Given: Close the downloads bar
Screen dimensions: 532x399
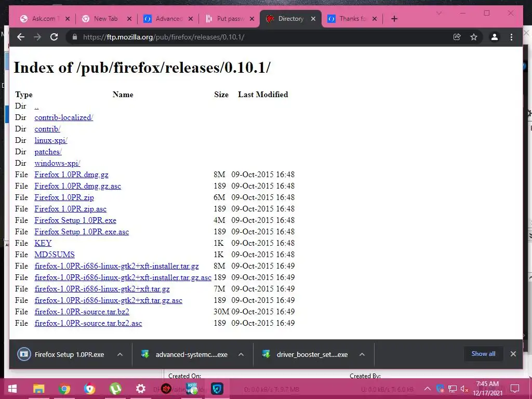Looking at the screenshot, I should (513, 354).
